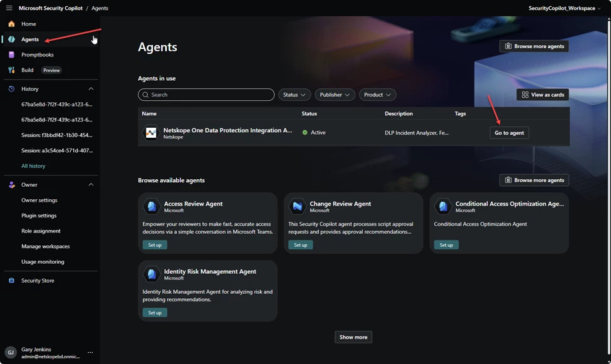This screenshot has height=364, width=611.
Task: Open Plugin settings
Action: (39, 216)
